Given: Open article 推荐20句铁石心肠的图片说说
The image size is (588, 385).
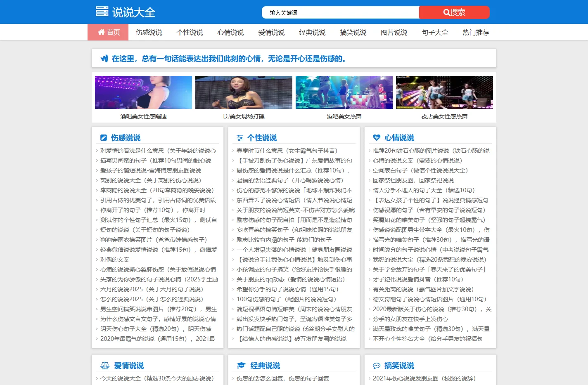Looking at the screenshot, I should [x=431, y=151].
